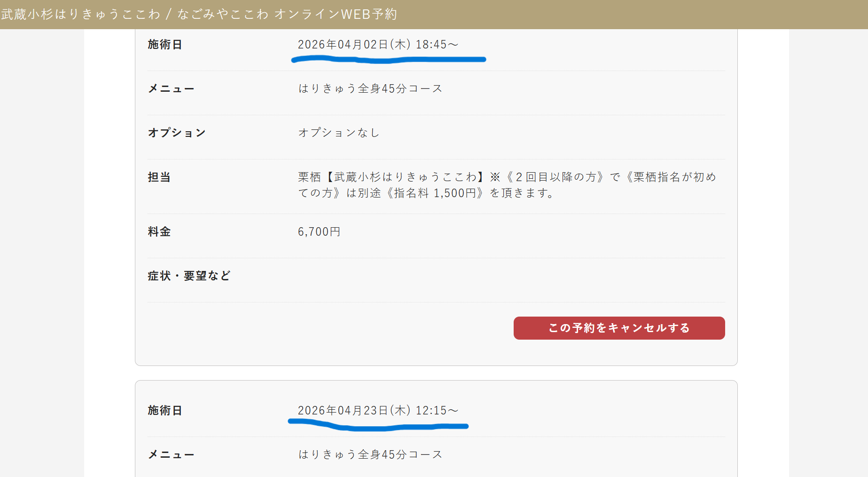868x477 pixels.
Task: Click the 担当 label
Action: pos(159,177)
